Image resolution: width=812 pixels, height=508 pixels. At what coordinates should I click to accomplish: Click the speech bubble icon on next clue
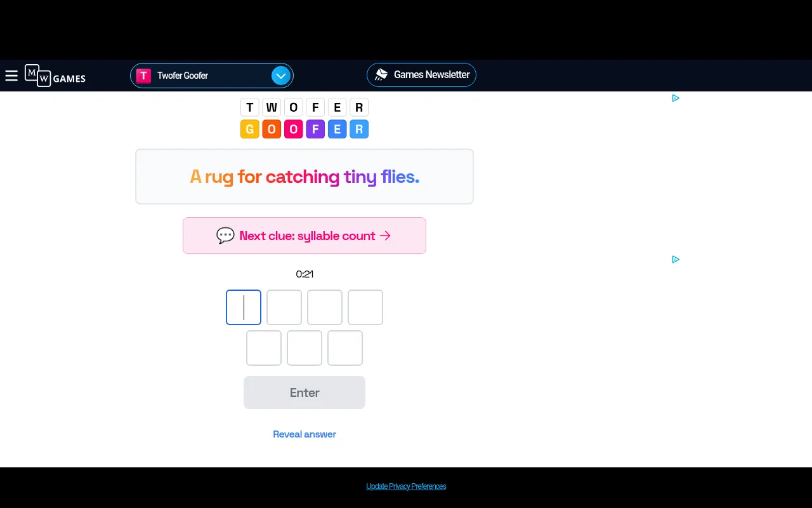coord(225,236)
